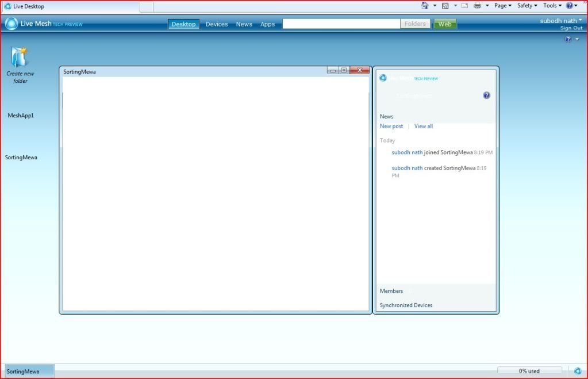
Task: Click the View all link
Action: tap(424, 126)
